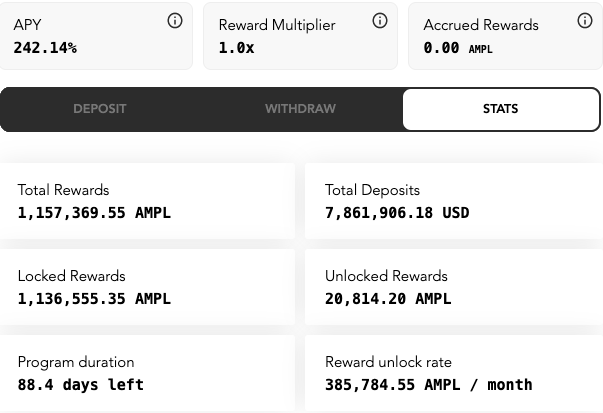Select the Stats tab
This screenshot has width=603, height=413.
point(501,109)
